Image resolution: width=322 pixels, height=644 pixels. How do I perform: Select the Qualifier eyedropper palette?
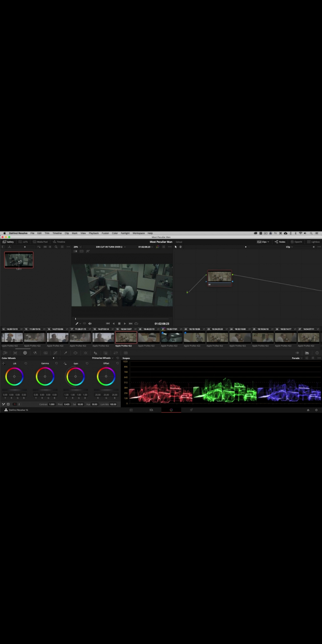(x=65, y=353)
